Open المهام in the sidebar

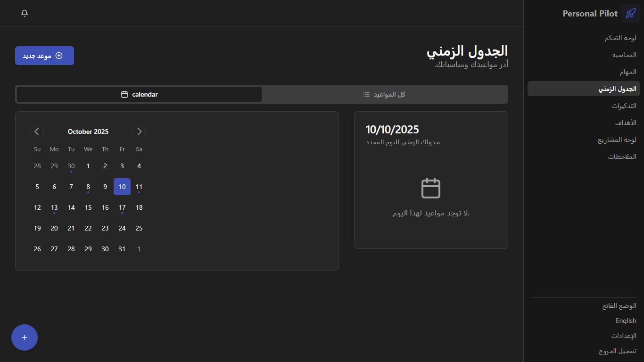click(627, 72)
